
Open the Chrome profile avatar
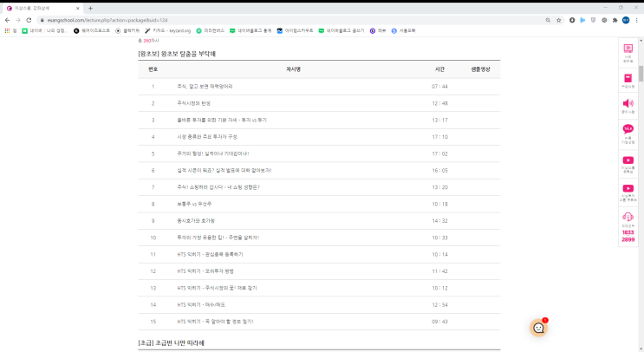click(626, 20)
